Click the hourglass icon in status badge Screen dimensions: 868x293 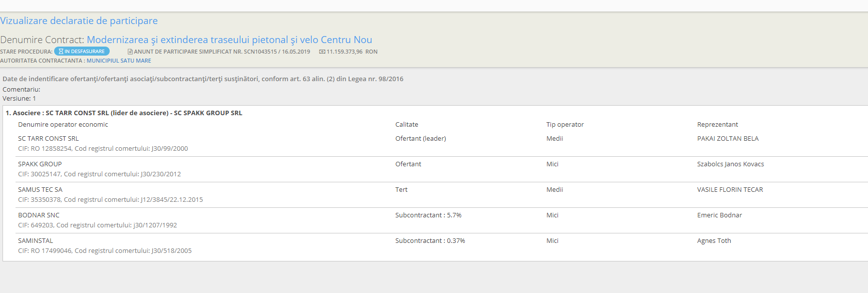[61, 52]
